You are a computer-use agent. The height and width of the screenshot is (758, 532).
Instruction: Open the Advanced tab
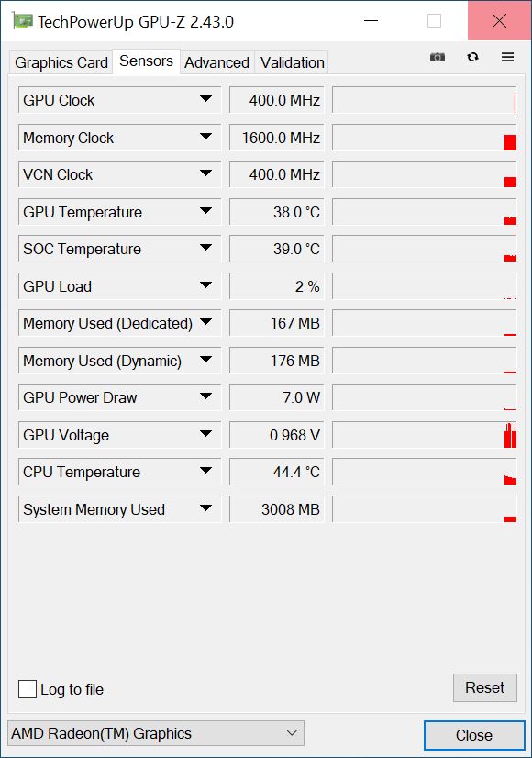(217, 62)
